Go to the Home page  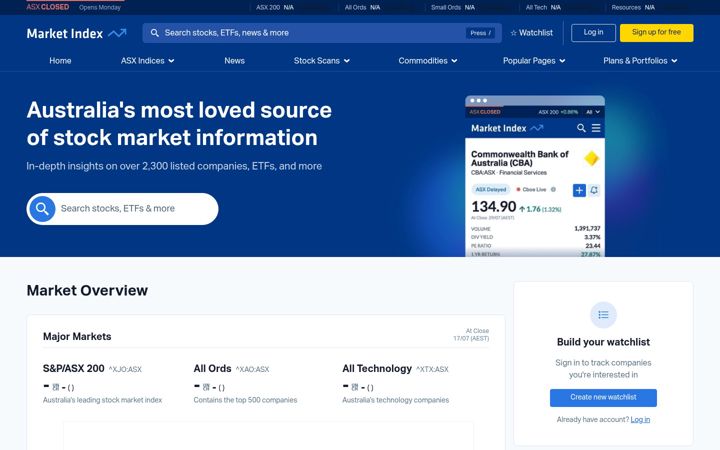(60, 61)
